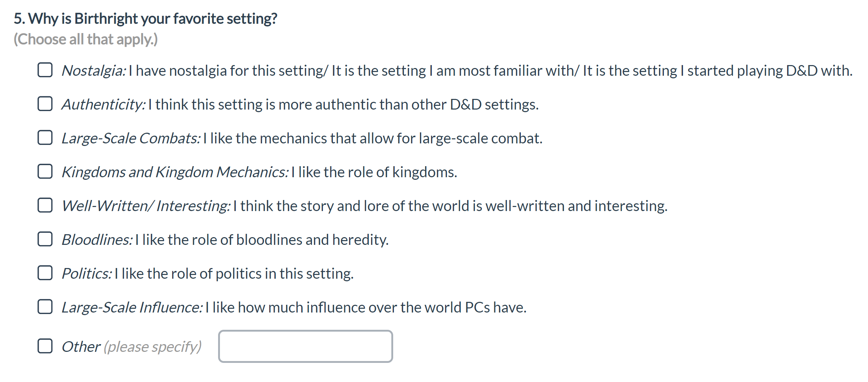This screenshot has width=868, height=382.
Task: Tick the Authenticity option checkbox
Action: coord(45,104)
